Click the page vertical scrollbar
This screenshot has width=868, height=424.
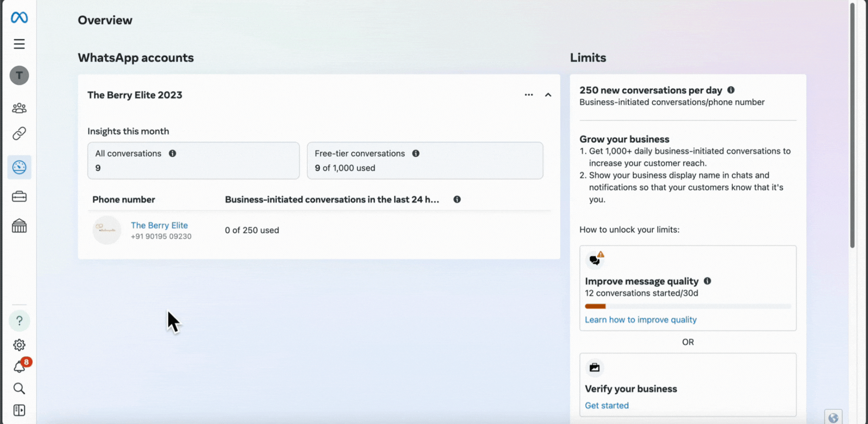pos(852,125)
